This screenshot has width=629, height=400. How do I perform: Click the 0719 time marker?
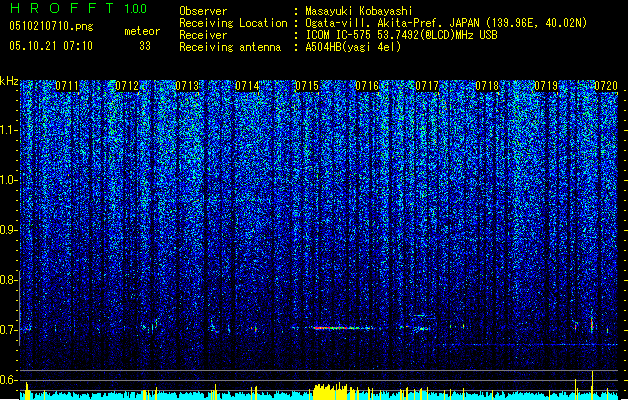tap(546, 86)
